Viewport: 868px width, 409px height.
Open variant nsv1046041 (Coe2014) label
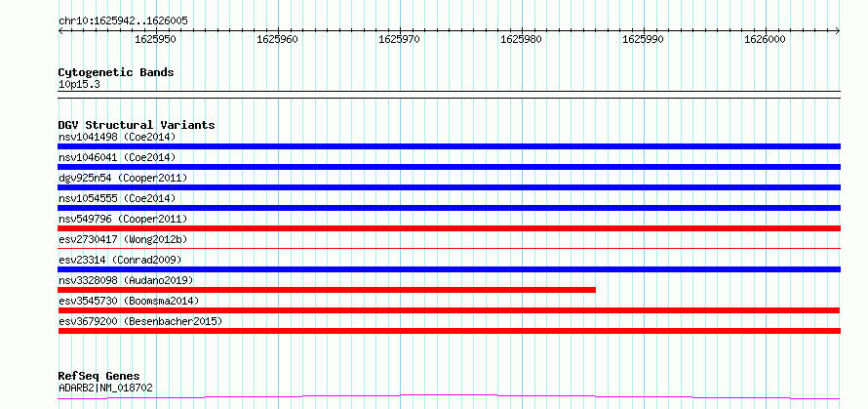pos(117,157)
